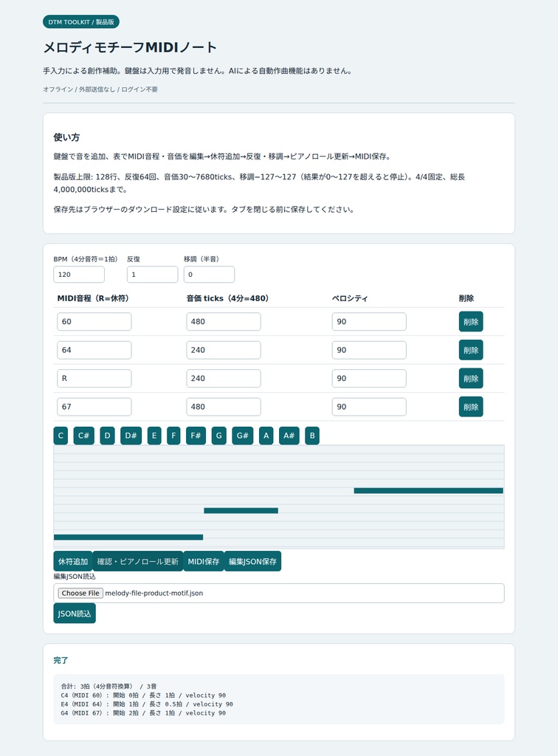Viewport: 558px width, 756px height.
Task: Click the JSON読込 load button
Action: click(x=75, y=614)
